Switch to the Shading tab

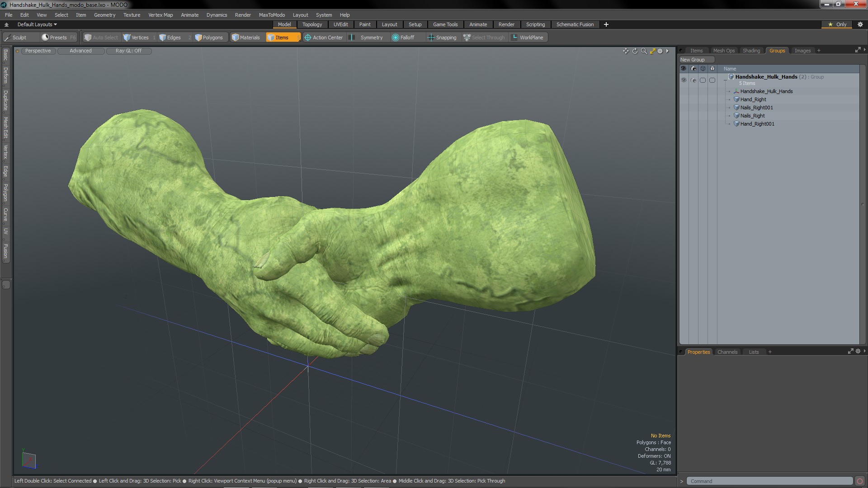pos(751,51)
